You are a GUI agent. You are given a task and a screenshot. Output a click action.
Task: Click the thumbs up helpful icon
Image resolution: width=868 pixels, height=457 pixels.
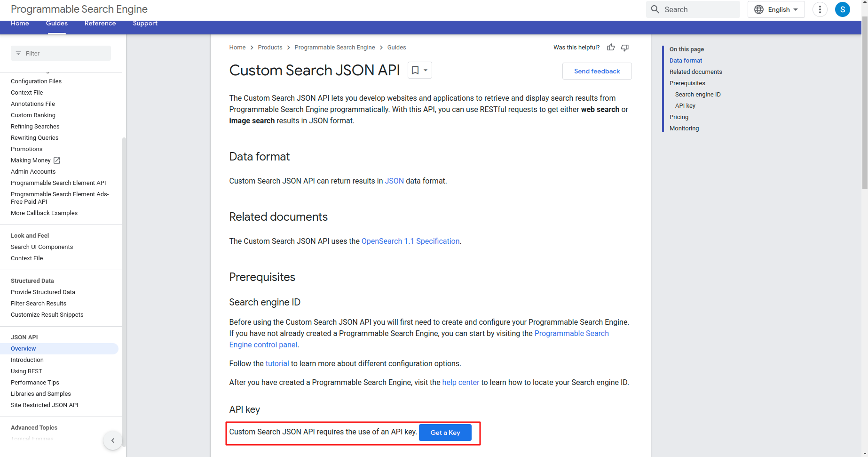click(611, 47)
